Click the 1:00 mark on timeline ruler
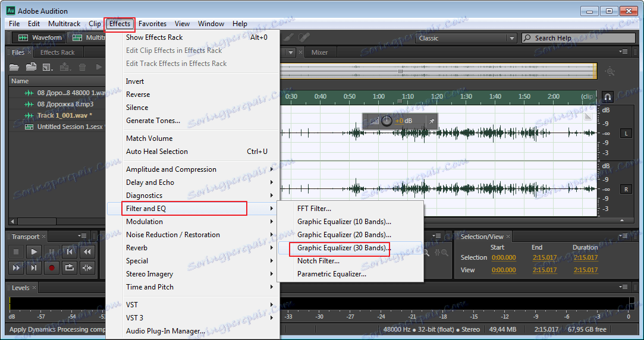This screenshot has height=340, width=644. tap(379, 97)
